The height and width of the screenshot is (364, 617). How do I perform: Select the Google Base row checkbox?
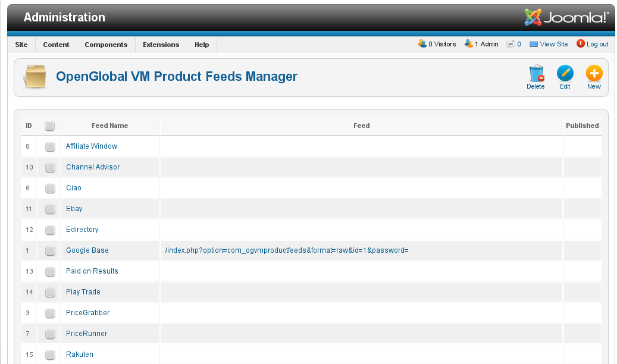click(50, 251)
